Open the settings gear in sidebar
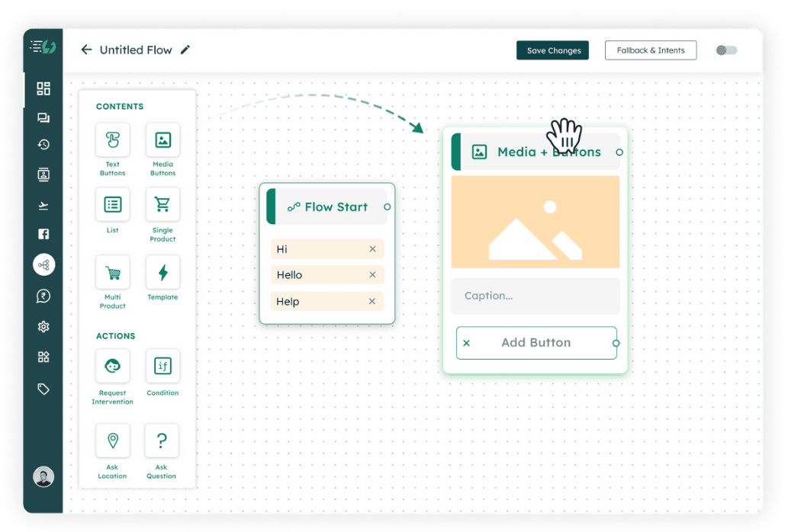Screen dimensions: 785x532 (43, 327)
